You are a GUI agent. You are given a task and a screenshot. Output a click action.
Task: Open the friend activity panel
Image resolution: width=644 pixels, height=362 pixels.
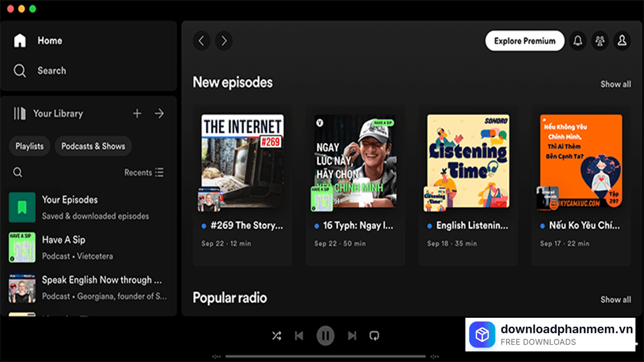pyautogui.click(x=600, y=41)
